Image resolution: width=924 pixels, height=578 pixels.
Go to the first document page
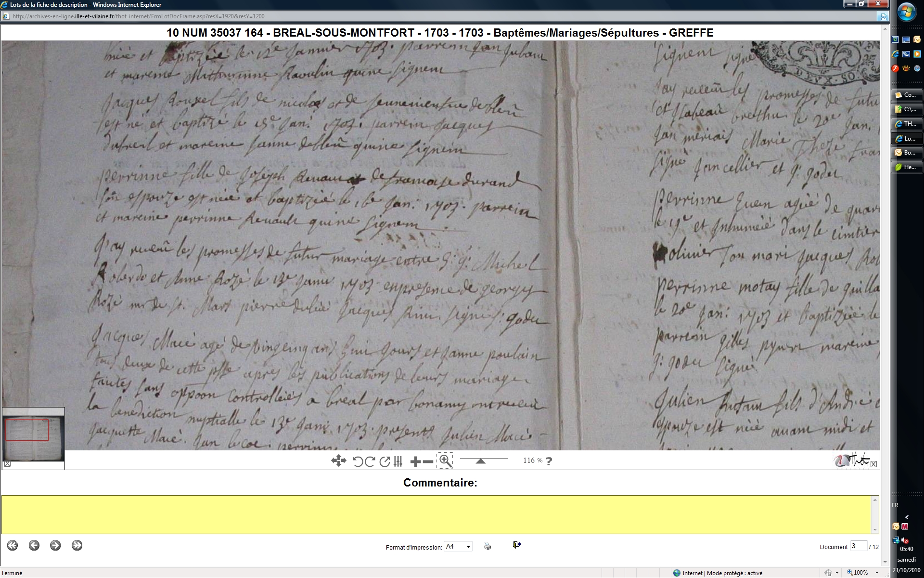coord(13,545)
